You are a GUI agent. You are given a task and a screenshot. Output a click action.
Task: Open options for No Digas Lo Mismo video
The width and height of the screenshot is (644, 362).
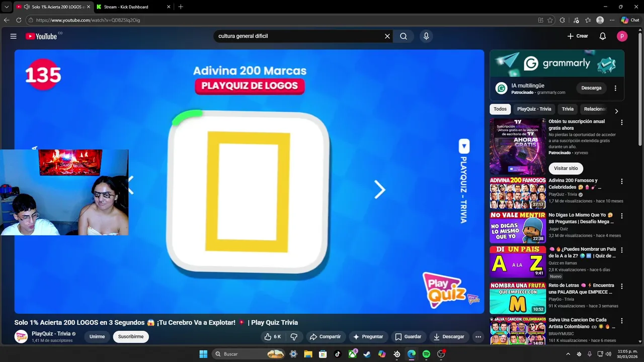[622, 216]
